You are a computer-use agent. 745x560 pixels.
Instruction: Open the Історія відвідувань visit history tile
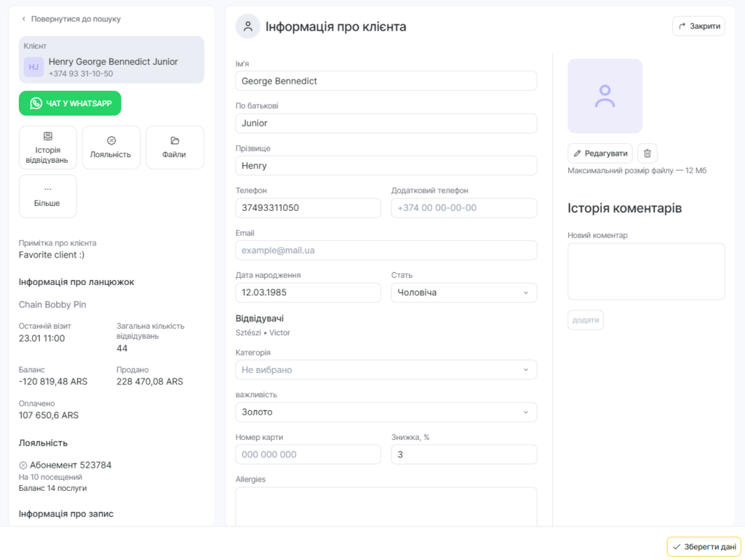[47, 148]
